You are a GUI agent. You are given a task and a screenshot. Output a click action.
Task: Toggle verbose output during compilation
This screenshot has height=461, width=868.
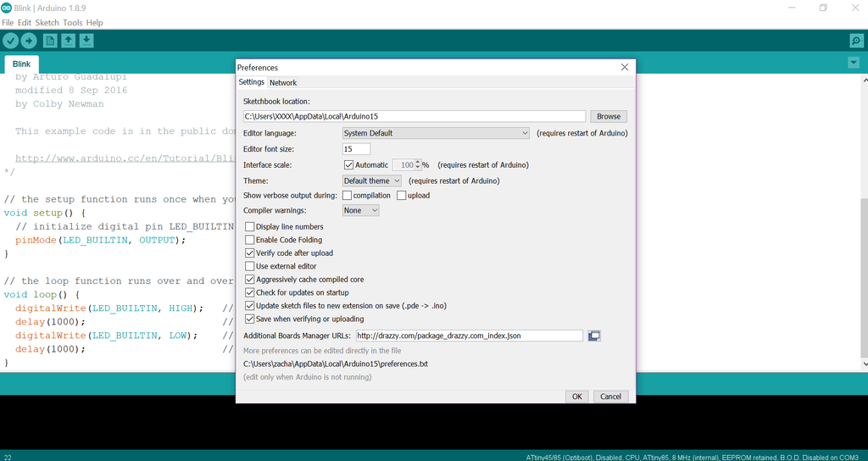347,196
